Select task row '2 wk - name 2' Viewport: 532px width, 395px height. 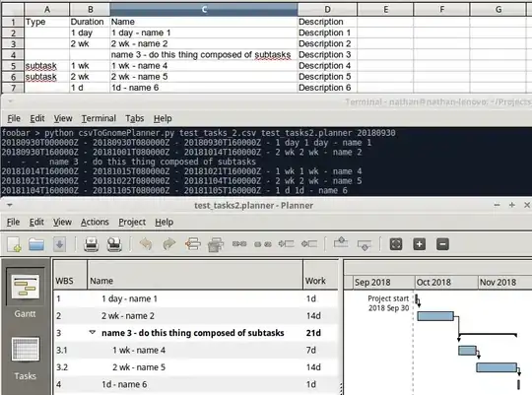point(196,315)
